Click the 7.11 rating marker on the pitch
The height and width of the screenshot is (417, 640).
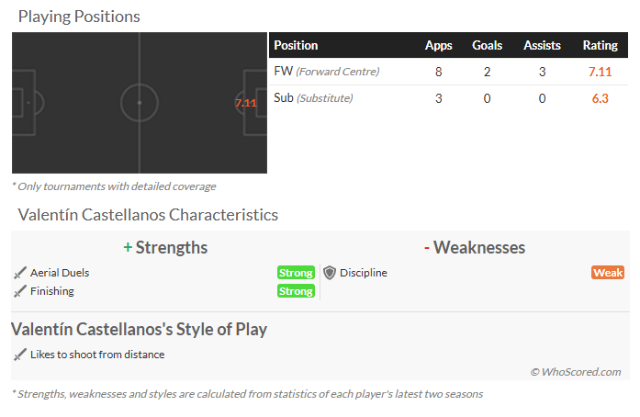point(245,103)
